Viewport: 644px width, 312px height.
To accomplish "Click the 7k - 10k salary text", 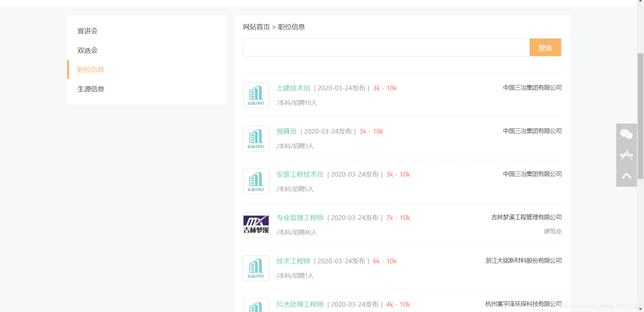I will 398,218.
